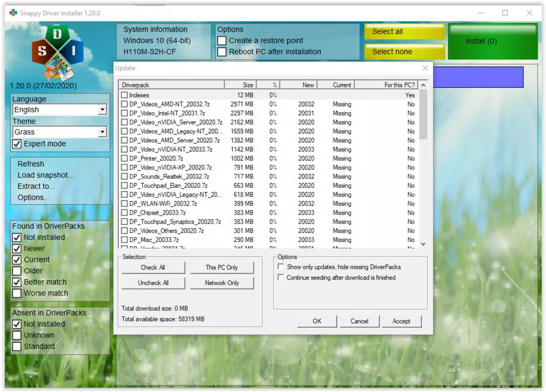Screen dimensions: 546x392
Task: Uncheck Found in DriverPacks Not installed
Action: point(17,238)
